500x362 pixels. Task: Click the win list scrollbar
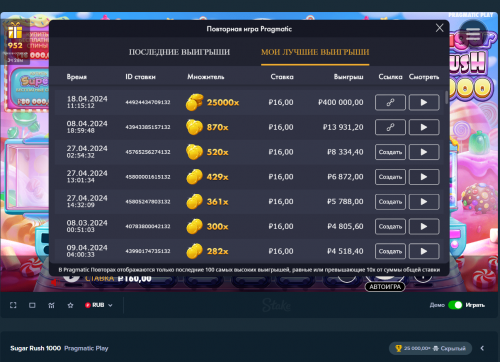pos(446,97)
